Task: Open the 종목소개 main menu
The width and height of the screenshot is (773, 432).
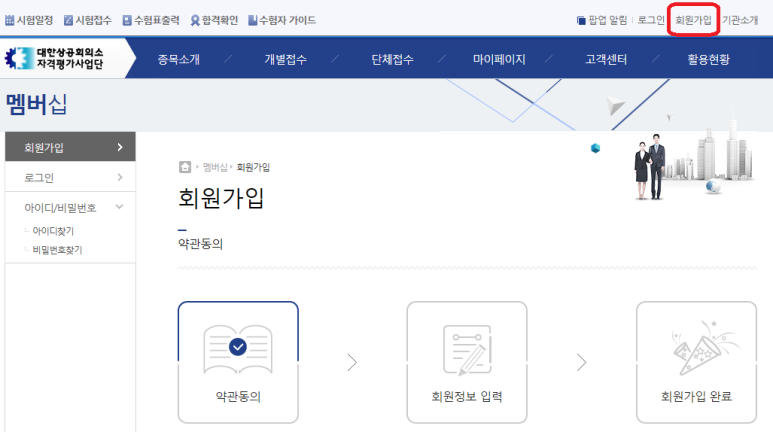Action: [x=178, y=60]
